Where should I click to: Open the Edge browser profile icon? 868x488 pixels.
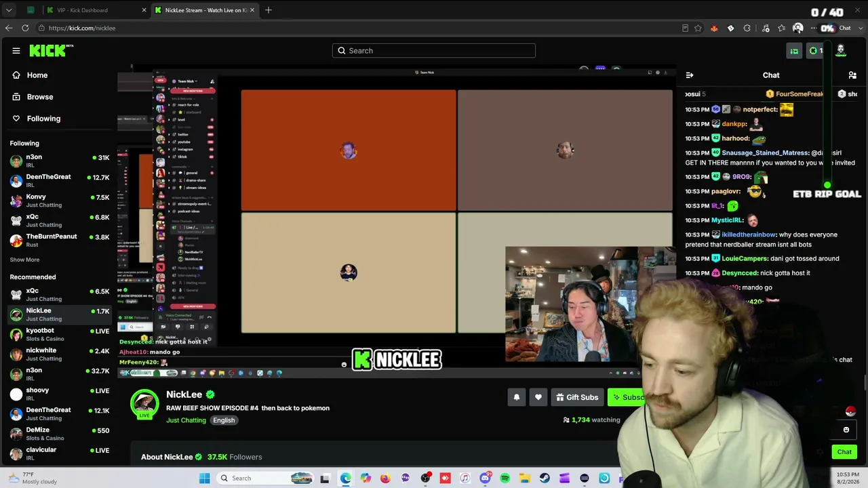798,28
